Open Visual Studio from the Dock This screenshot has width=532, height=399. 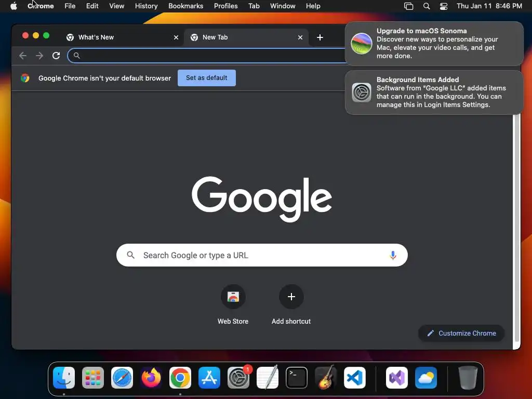pos(397,378)
